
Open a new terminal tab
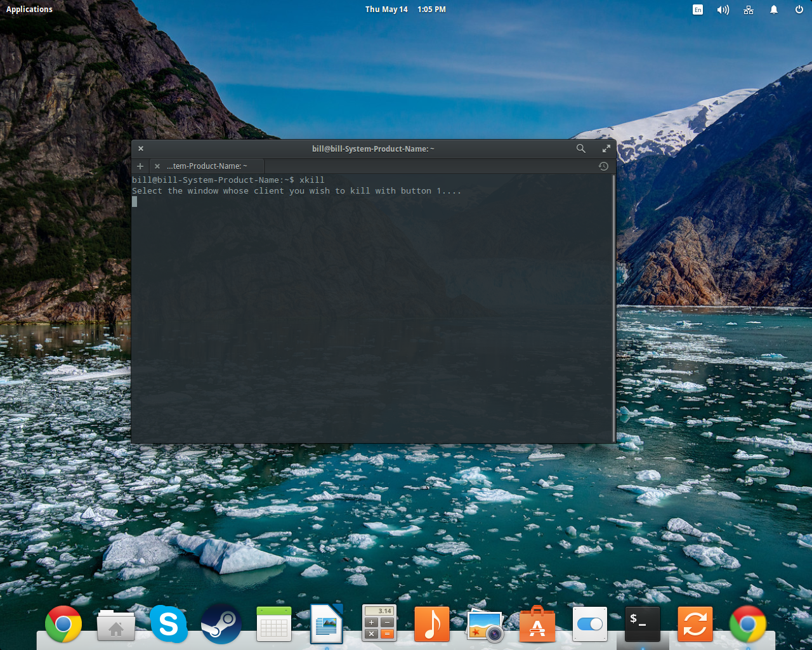click(x=140, y=166)
